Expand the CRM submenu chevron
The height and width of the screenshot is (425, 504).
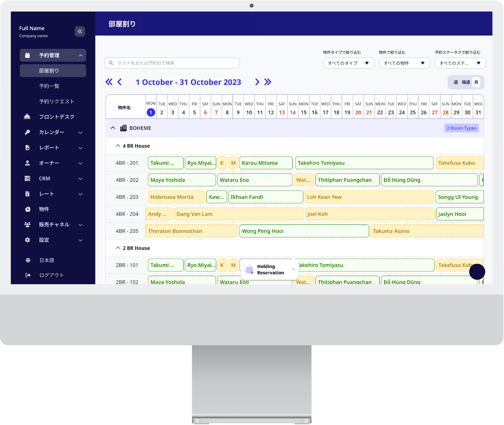coord(81,179)
